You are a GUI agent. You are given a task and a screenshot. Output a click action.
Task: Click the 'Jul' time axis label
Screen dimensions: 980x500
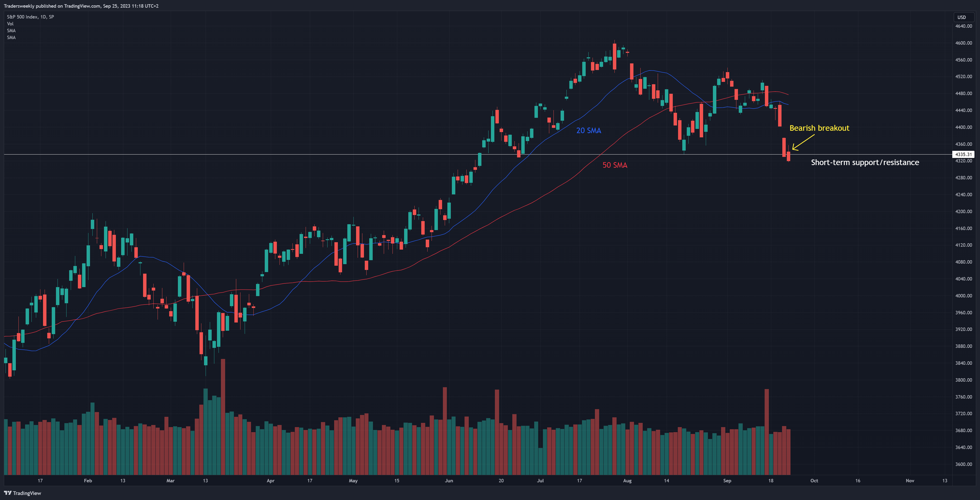click(540, 480)
